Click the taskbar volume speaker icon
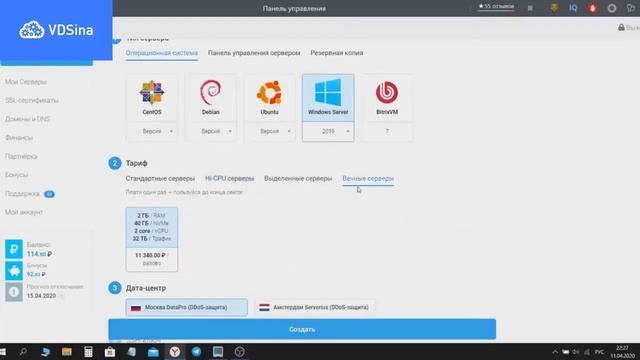Screen dimensions: 640x360 click(576, 352)
